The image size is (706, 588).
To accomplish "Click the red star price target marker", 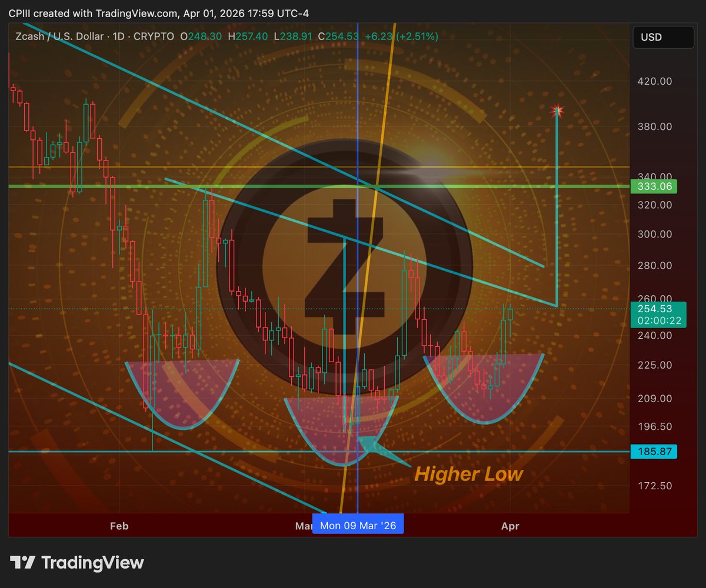I will pyautogui.click(x=557, y=111).
